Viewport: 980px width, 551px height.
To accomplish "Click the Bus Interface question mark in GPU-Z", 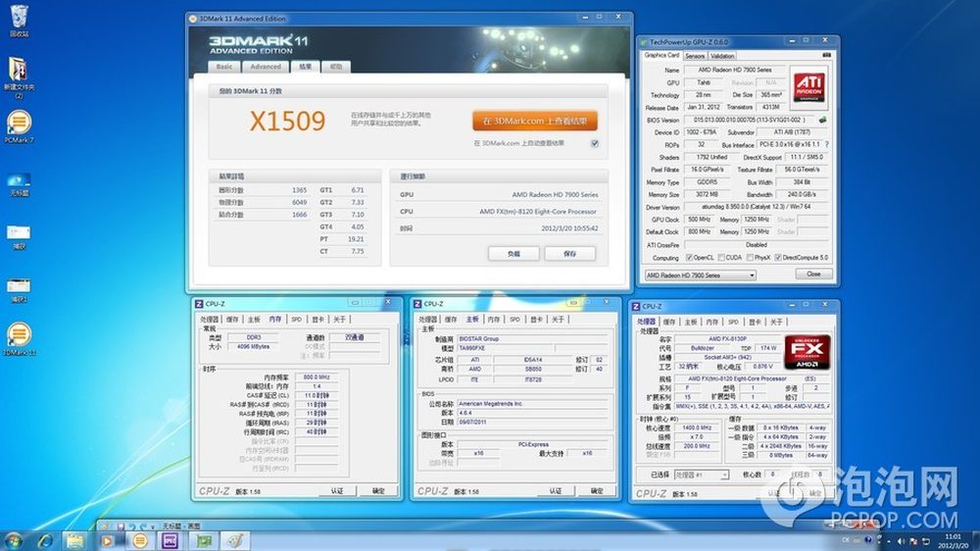I will (827, 144).
